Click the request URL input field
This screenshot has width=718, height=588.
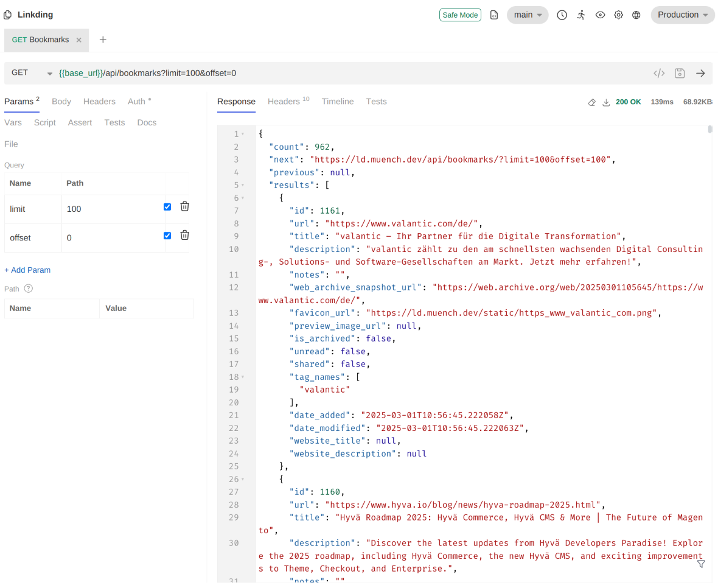352,73
